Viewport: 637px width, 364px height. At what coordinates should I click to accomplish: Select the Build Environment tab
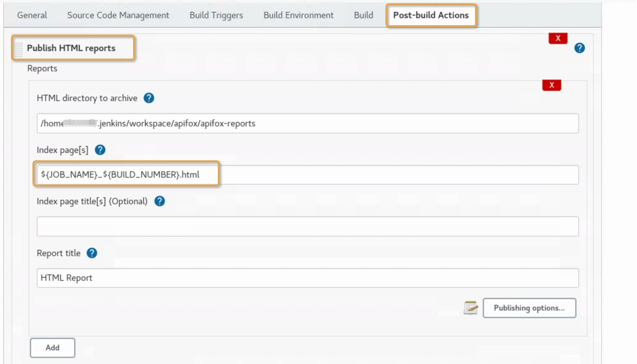tap(298, 15)
